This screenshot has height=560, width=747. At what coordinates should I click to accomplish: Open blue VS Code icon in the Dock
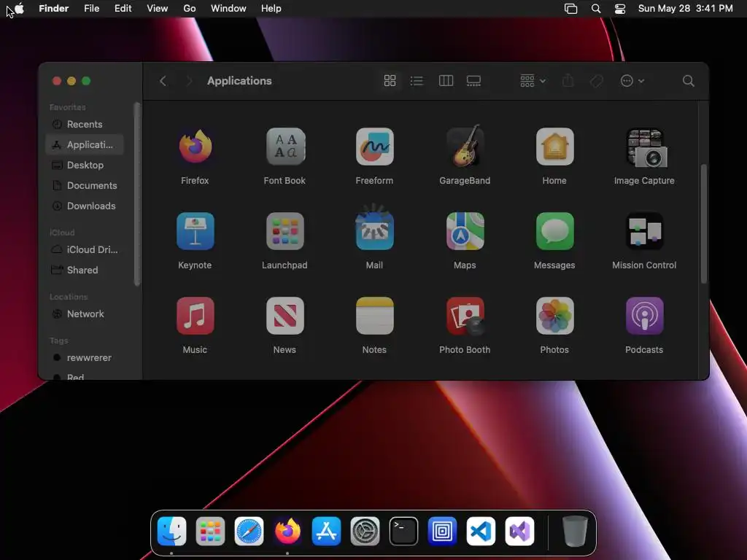481,531
